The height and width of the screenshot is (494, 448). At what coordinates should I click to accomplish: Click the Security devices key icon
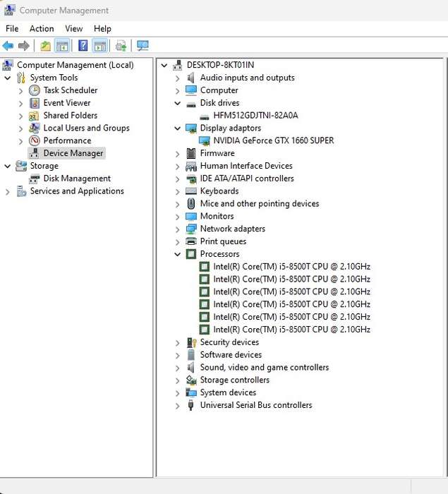[x=192, y=342]
